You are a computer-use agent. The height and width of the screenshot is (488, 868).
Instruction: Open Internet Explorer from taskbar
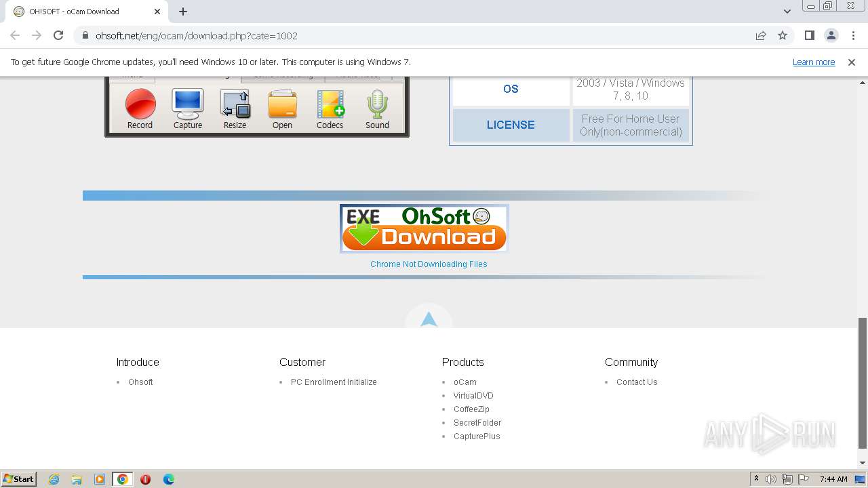pyautogui.click(x=54, y=479)
